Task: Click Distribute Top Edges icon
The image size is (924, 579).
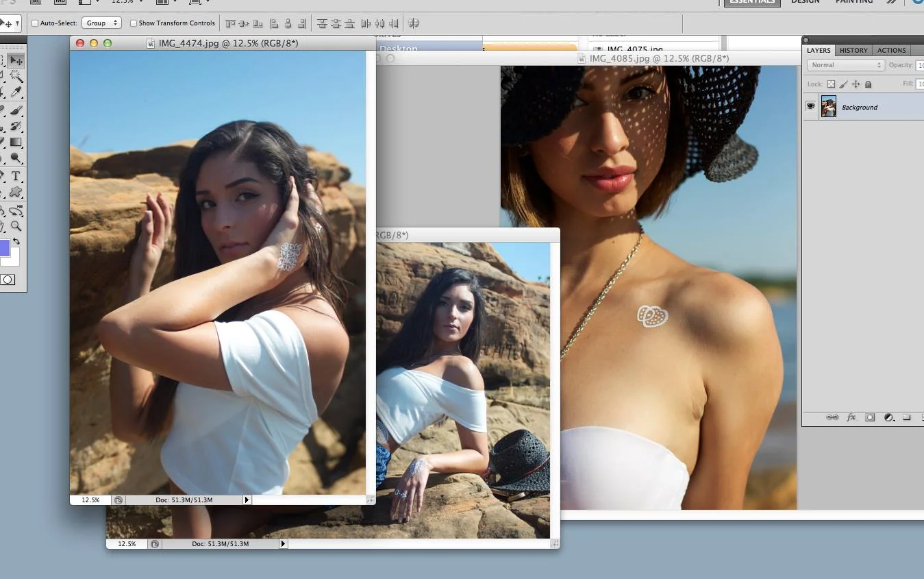Action: click(x=322, y=23)
